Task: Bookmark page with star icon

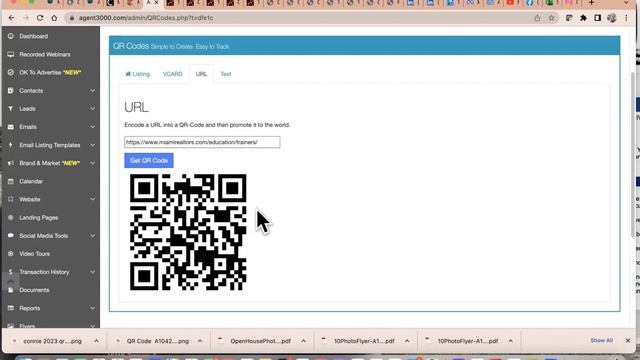Action: (551, 18)
